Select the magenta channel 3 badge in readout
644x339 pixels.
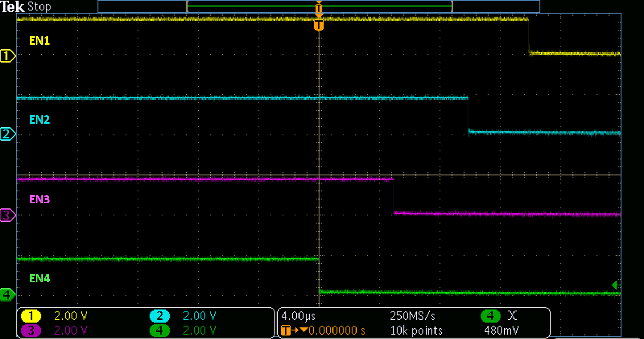31,330
